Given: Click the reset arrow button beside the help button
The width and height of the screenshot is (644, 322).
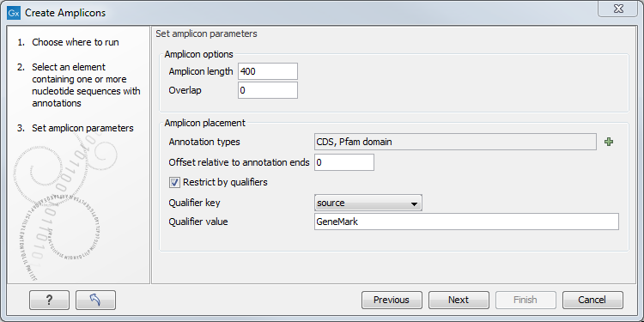Looking at the screenshot, I should pyautogui.click(x=95, y=300).
